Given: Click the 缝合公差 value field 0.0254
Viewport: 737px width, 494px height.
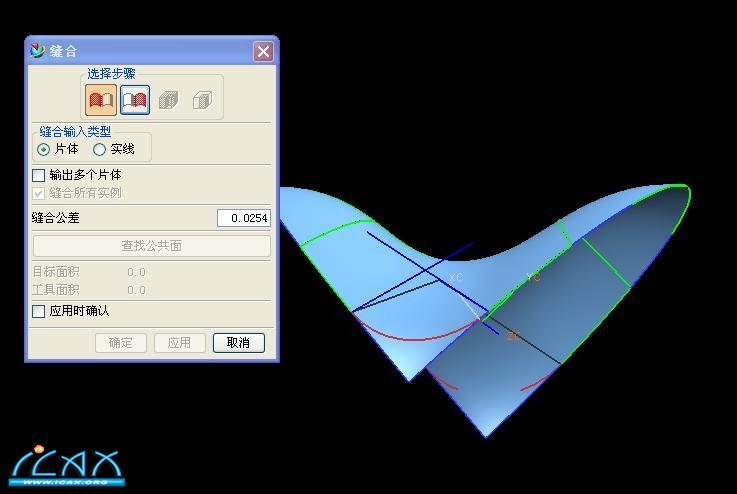Looking at the screenshot, I should (x=243, y=218).
